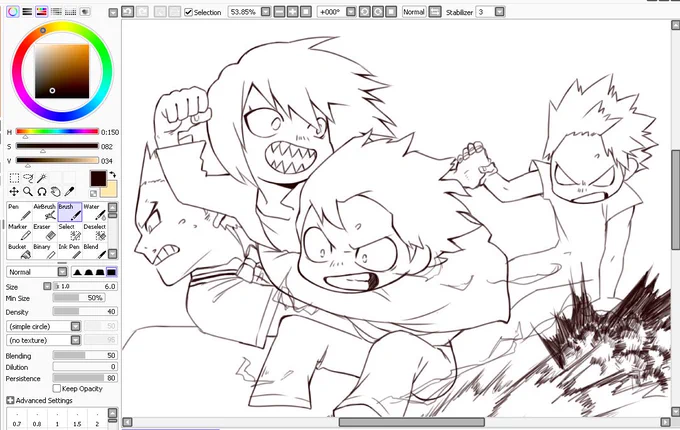This screenshot has height=430, width=680.
Task: Open the dropdown left of Undo
Action: pyautogui.click(x=113, y=13)
